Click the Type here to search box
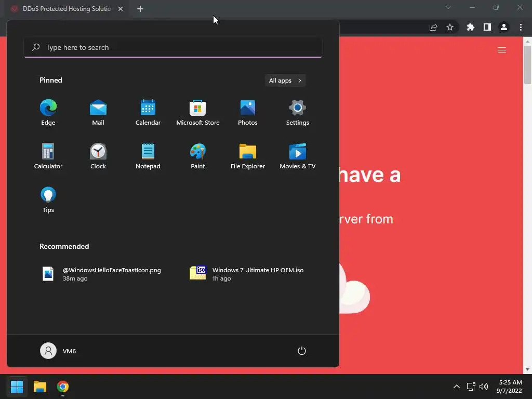Viewport: 532px width, 399px height. tap(173, 47)
